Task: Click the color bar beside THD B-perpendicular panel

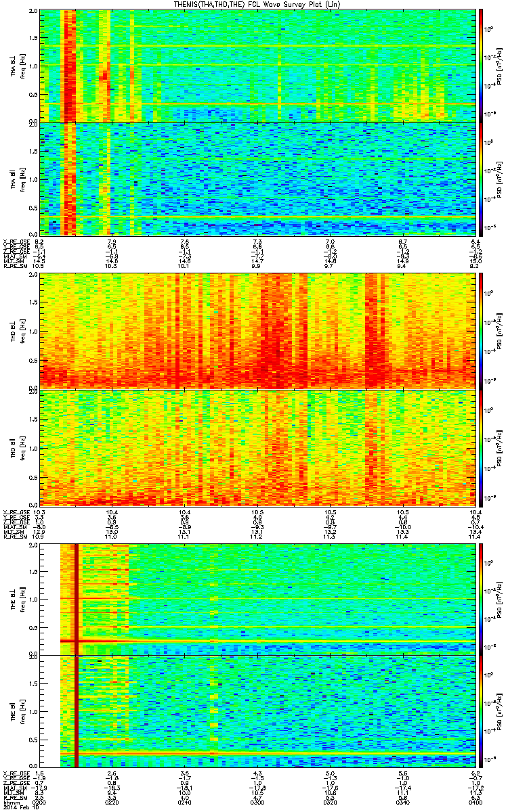Action: coord(481,330)
